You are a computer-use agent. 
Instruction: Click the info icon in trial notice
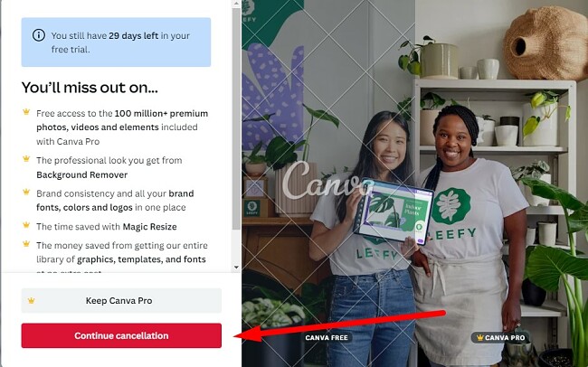pyautogui.click(x=39, y=35)
